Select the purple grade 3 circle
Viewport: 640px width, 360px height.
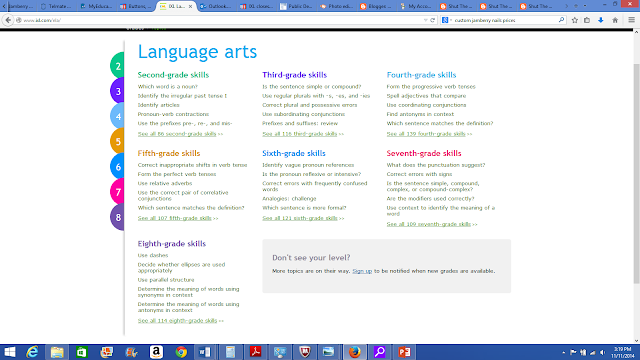coord(117,91)
